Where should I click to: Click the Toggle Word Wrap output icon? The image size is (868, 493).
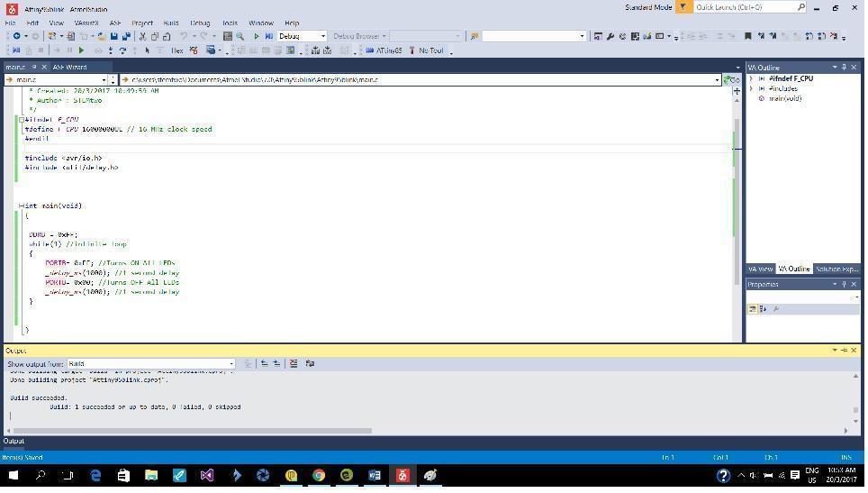310,363
